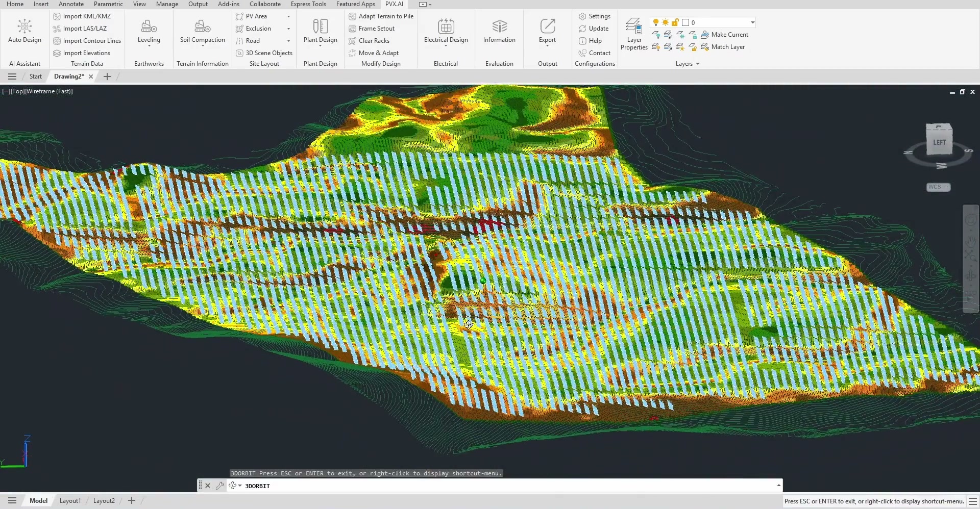
Task: Click Turn All Layers On icon
Action: pyautogui.click(x=656, y=47)
